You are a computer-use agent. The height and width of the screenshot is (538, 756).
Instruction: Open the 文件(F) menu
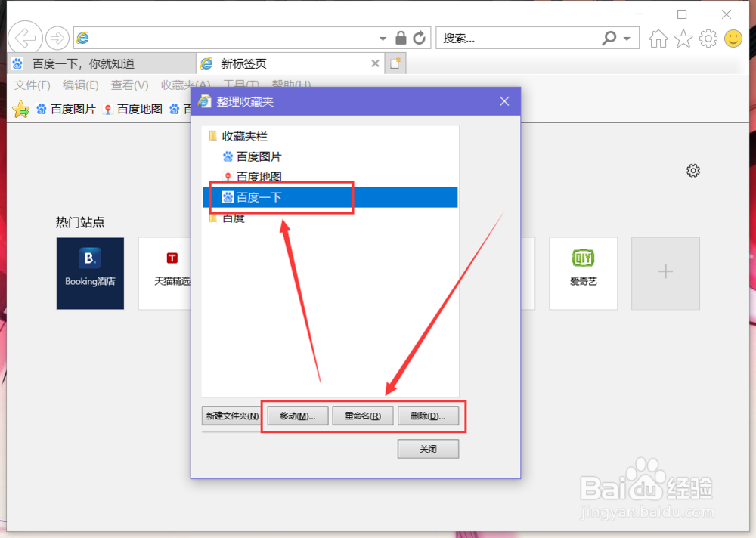pyautogui.click(x=33, y=85)
